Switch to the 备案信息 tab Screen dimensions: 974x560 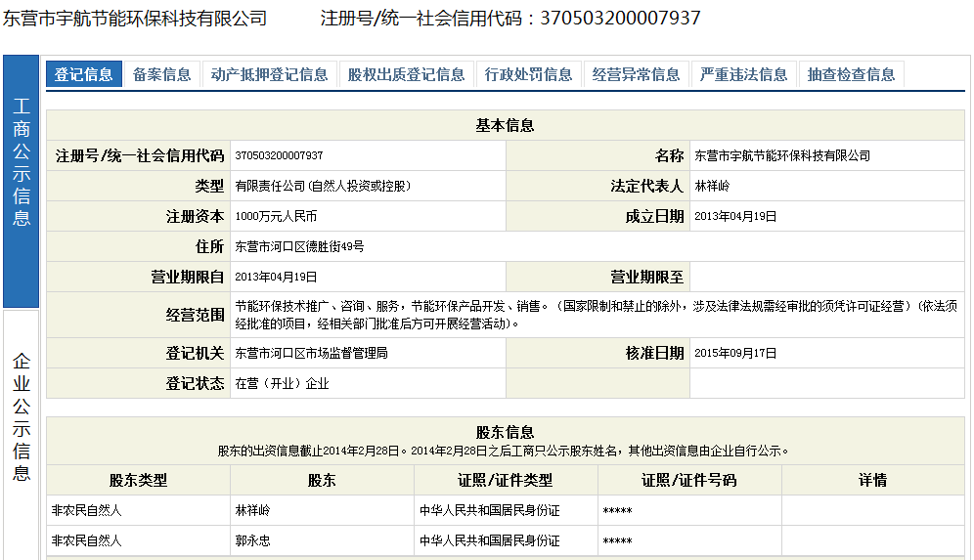pos(162,74)
